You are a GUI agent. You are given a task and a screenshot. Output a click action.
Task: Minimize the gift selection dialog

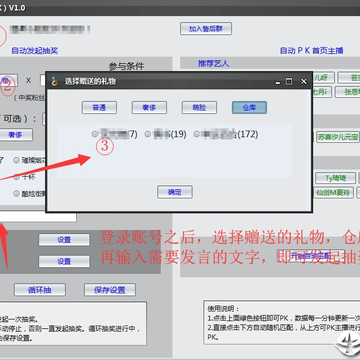[x=277, y=82]
